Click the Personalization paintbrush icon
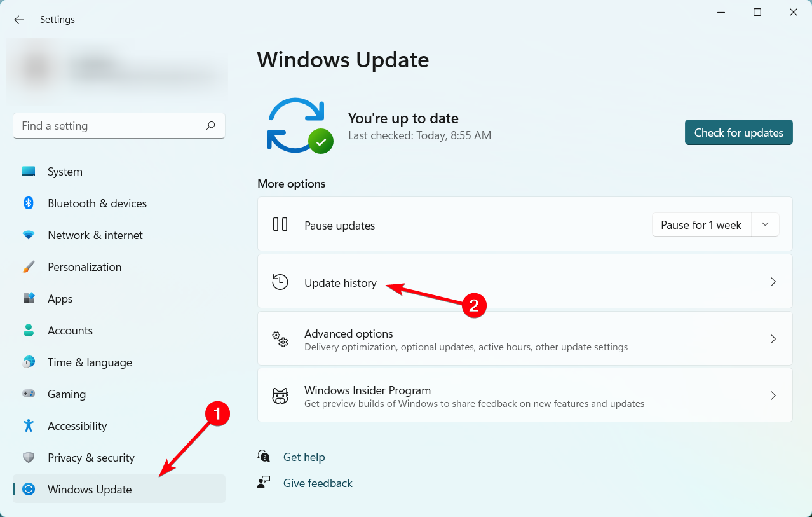812x517 pixels. coord(29,267)
